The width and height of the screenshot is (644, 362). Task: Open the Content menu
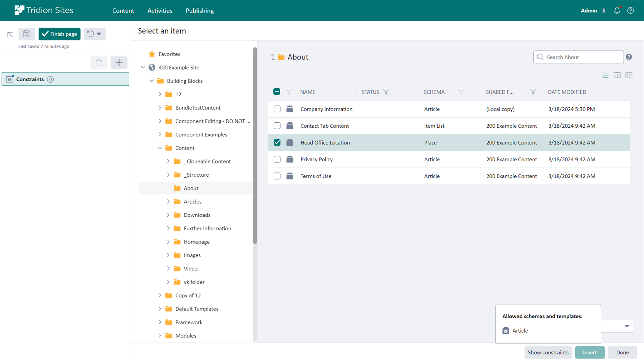123,10
